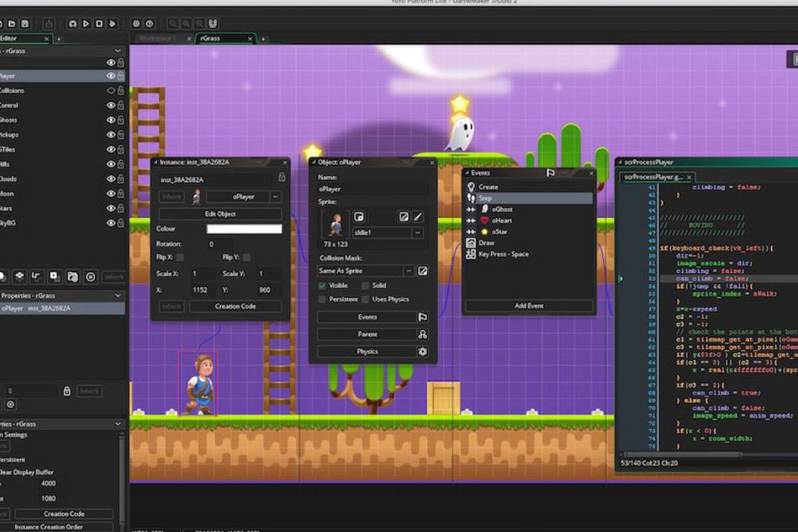This screenshot has height=532, width=798.
Task: Collapse Instance Layer Properties - rGrass section
Action: click(118, 296)
